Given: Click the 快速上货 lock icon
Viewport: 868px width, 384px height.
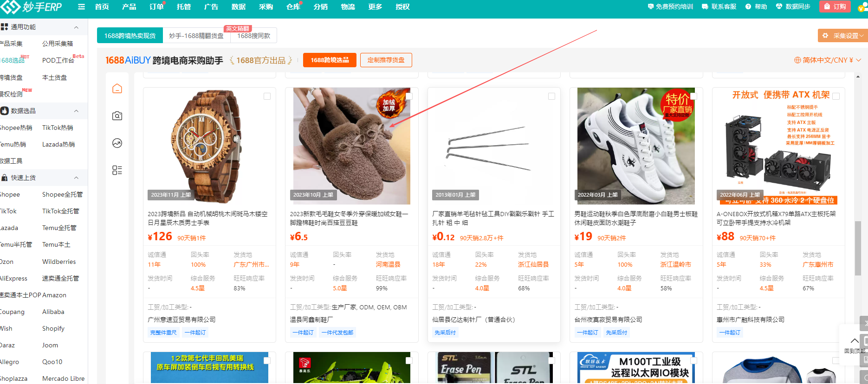Looking at the screenshot, I should [x=5, y=178].
